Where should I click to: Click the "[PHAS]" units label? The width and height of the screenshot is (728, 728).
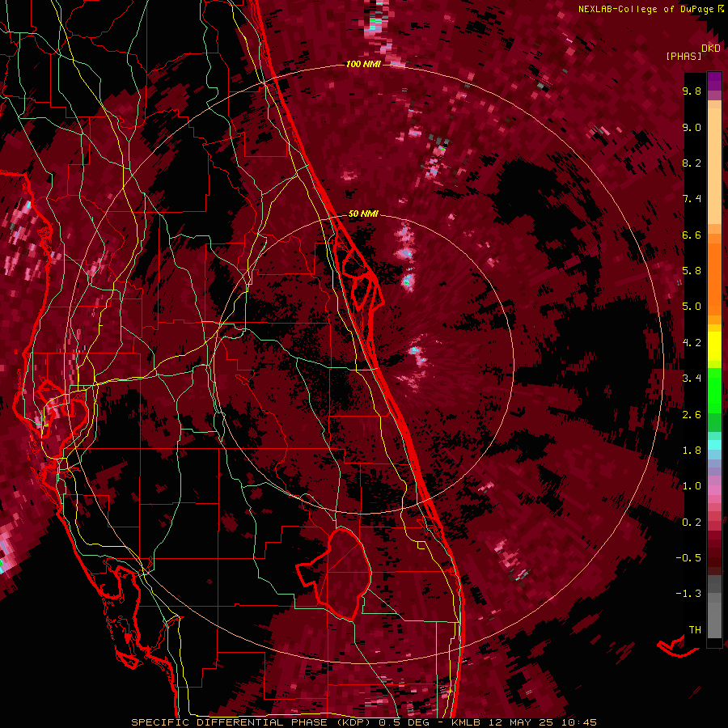coord(684,56)
